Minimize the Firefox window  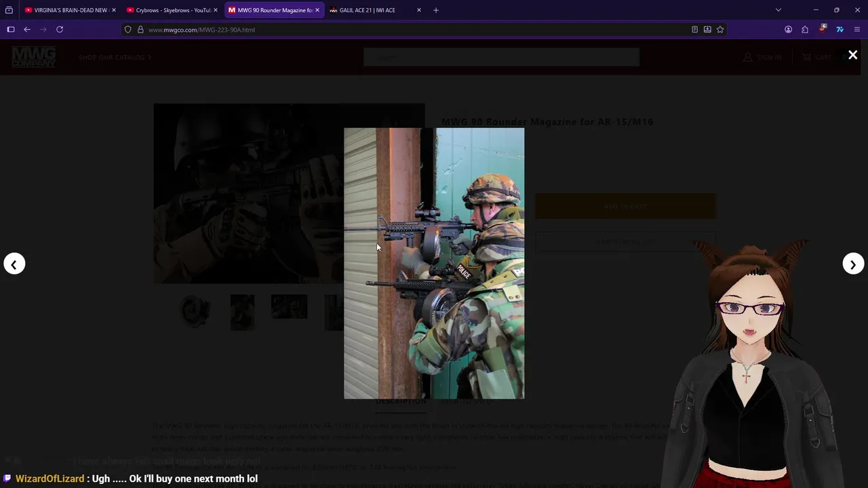tap(816, 10)
